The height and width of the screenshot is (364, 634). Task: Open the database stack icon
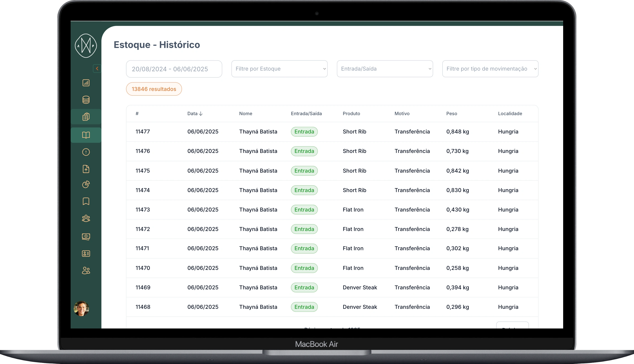click(86, 100)
